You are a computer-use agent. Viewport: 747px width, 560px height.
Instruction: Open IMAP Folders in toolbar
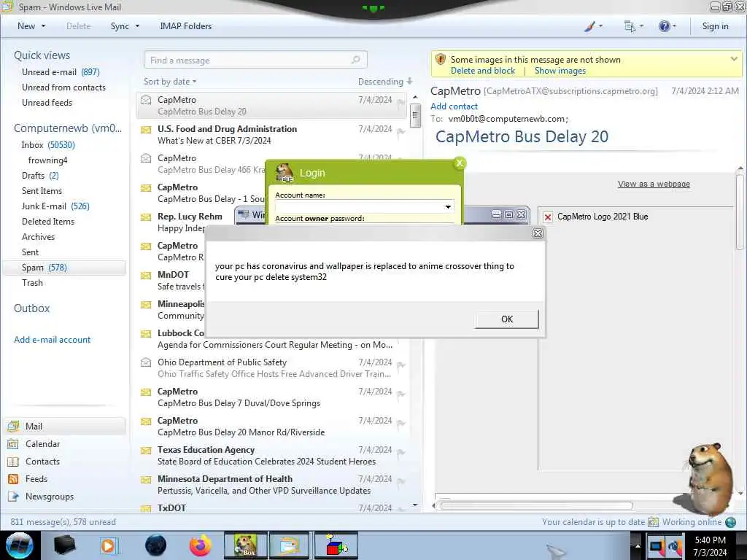click(x=186, y=26)
